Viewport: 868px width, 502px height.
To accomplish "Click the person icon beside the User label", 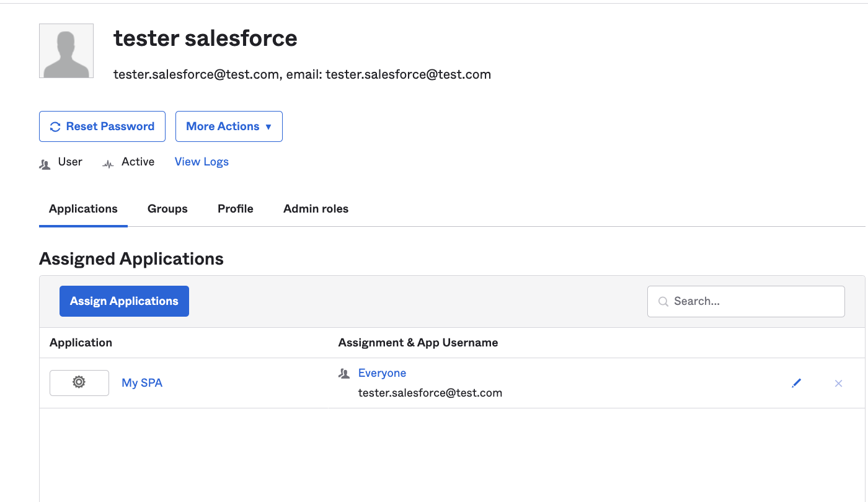I will (x=45, y=164).
